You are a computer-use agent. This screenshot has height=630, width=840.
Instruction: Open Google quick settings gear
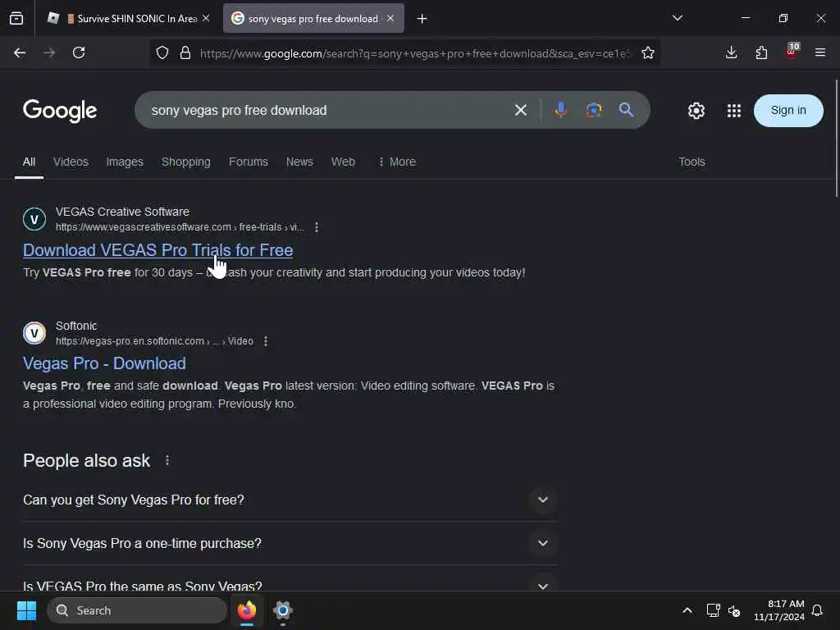696,111
